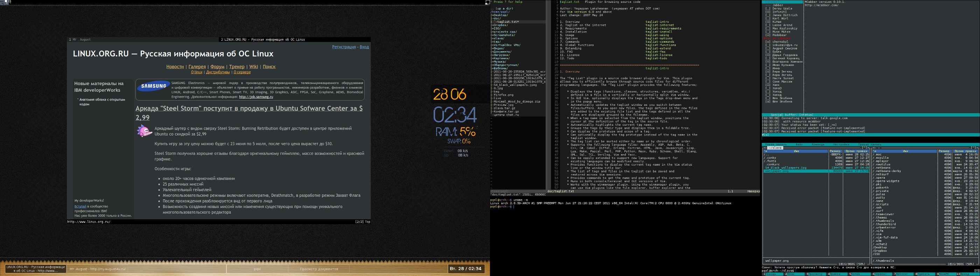Collapse the doc folder in the Vim file tree
980x276 pixels.
[x=496, y=19]
